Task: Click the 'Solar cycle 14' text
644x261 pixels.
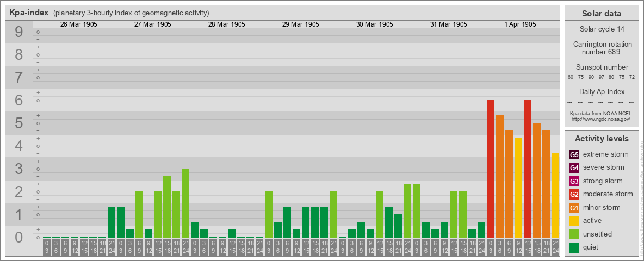Action: [601, 29]
